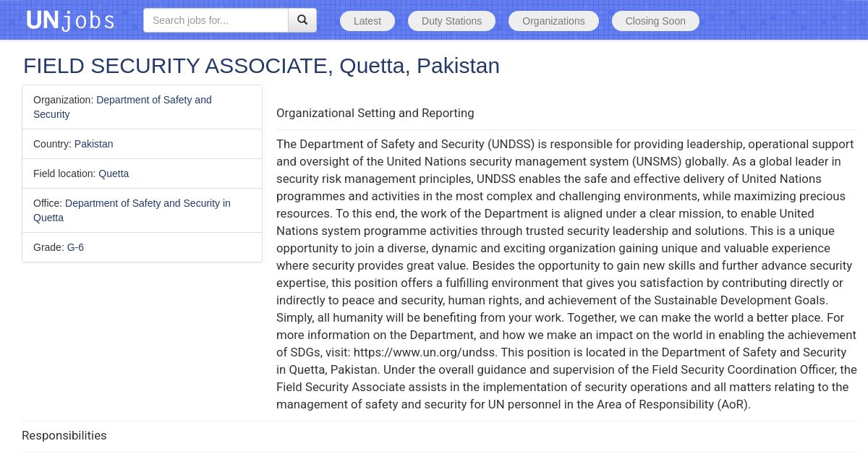
Task: Click the Field Security Associate page title
Action: pos(261,66)
